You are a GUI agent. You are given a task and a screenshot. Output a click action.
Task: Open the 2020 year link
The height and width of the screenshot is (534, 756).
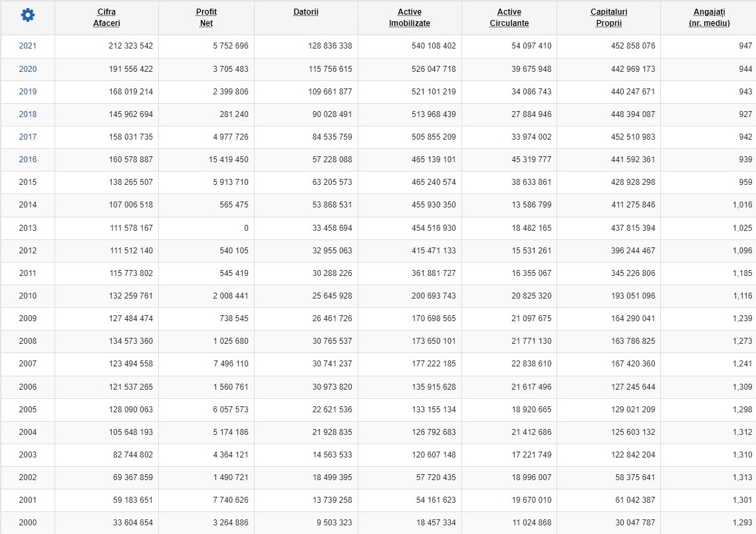pyautogui.click(x=27, y=69)
